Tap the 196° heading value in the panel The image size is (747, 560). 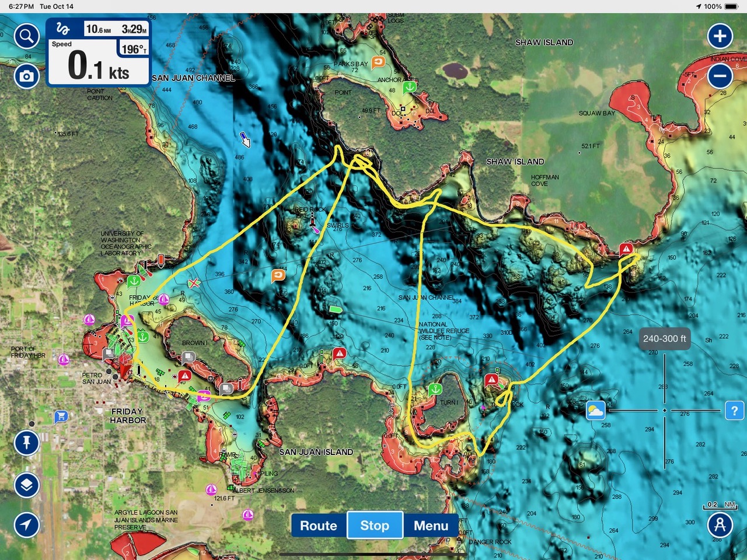(x=134, y=49)
